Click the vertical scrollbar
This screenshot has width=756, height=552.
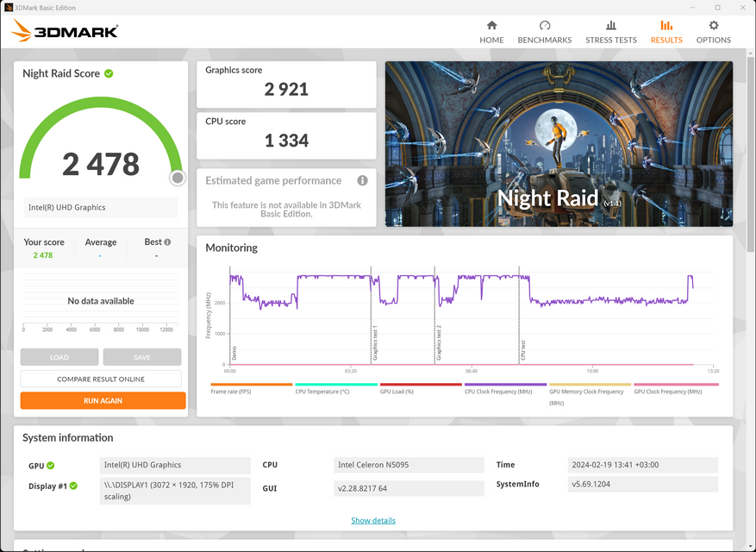coord(751,154)
